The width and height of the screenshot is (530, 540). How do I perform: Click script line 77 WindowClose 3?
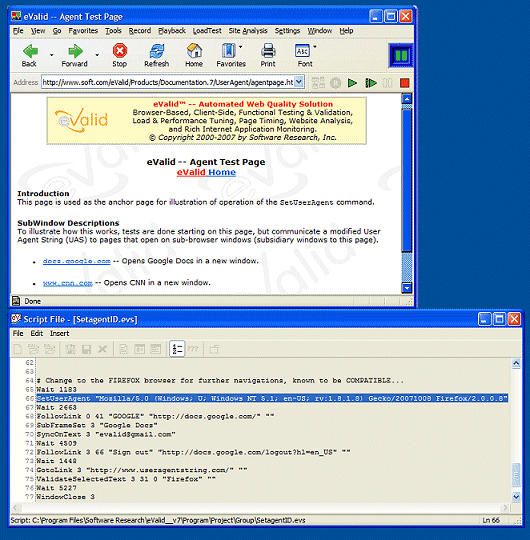click(x=65, y=497)
